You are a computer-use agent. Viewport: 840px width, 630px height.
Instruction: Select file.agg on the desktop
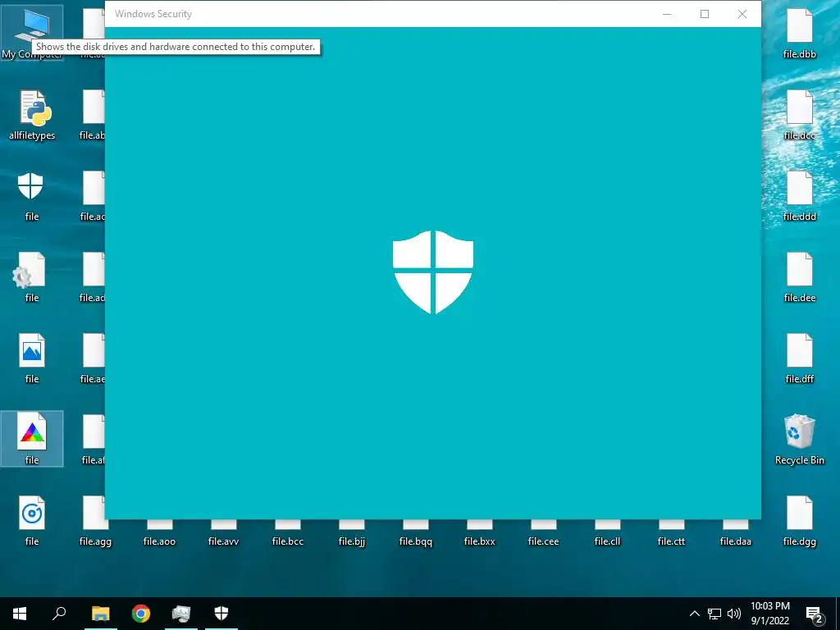[95, 521]
